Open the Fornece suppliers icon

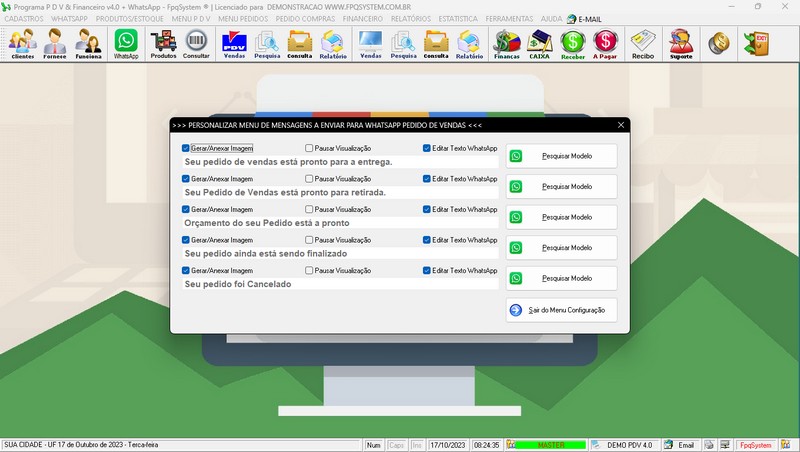(55, 44)
